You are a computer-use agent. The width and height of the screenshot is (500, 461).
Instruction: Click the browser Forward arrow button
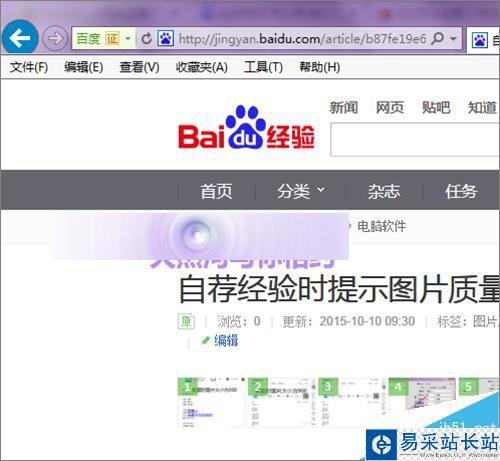55,38
